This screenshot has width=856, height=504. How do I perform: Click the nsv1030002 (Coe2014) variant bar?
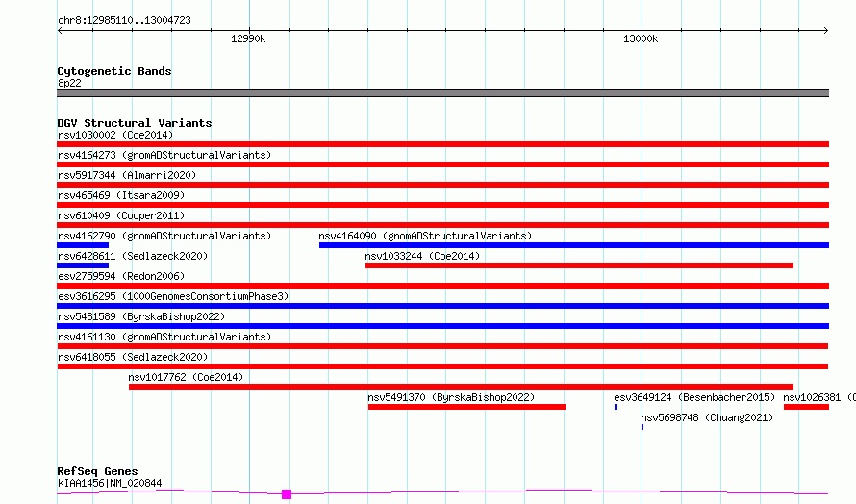[x=442, y=144]
